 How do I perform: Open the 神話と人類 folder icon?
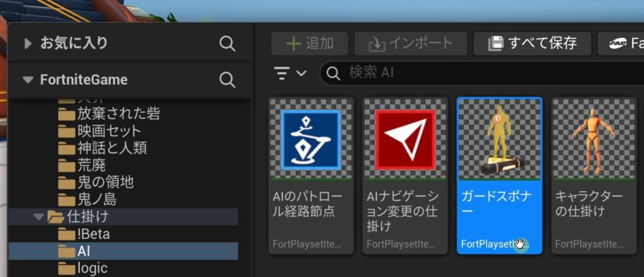66,149
